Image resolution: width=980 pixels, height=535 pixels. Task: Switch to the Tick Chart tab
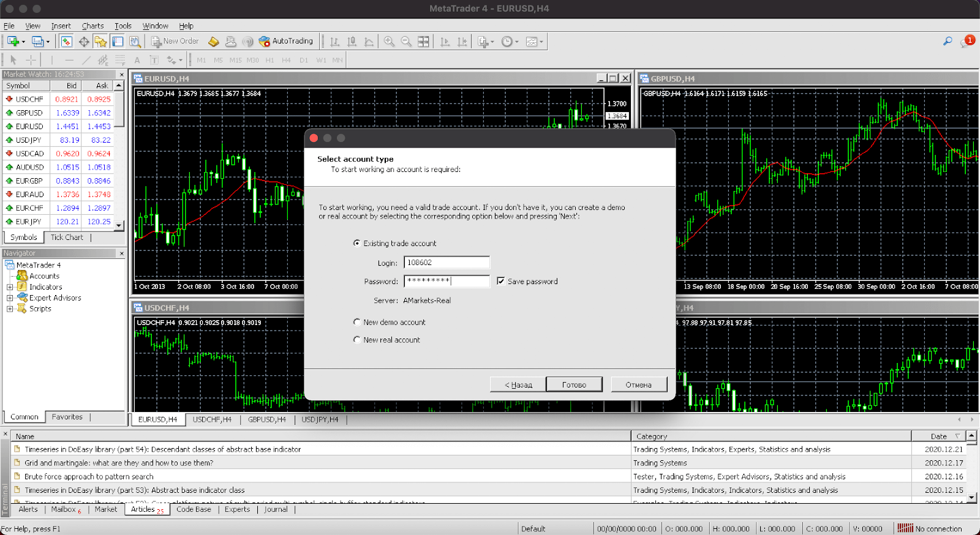click(x=67, y=238)
